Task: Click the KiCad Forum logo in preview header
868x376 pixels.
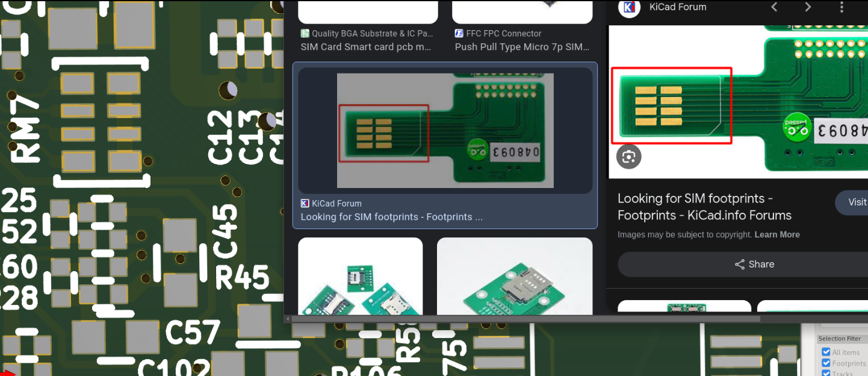Action: coord(629,7)
